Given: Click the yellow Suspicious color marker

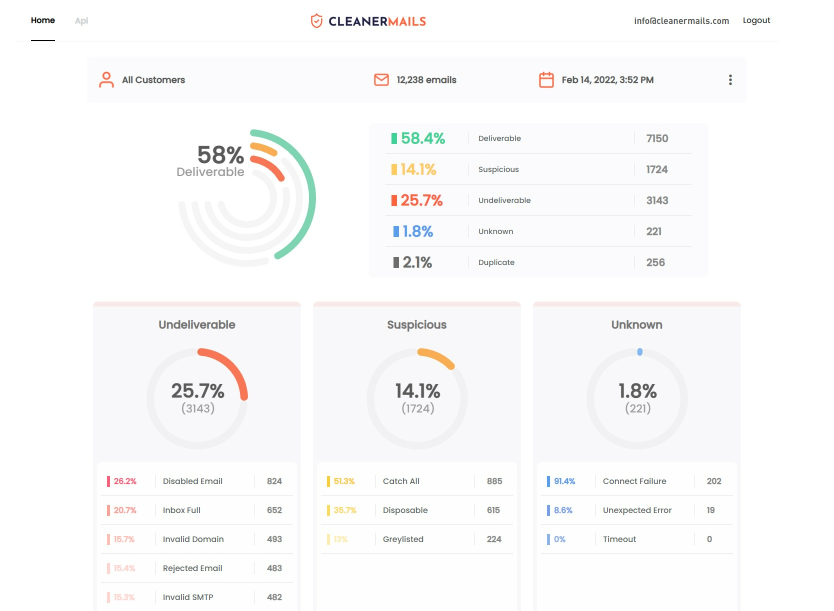Looking at the screenshot, I should pyautogui.click(x=394, y=170).
